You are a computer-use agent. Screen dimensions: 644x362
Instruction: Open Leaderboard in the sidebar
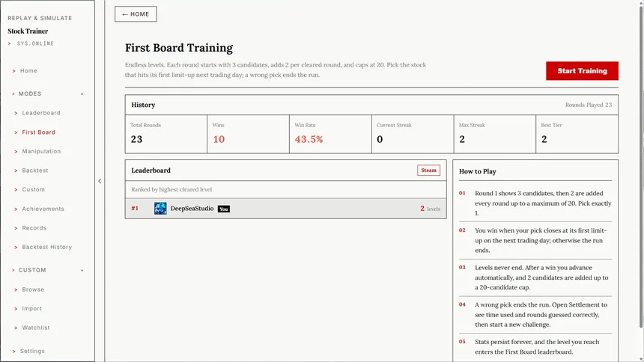41,113
